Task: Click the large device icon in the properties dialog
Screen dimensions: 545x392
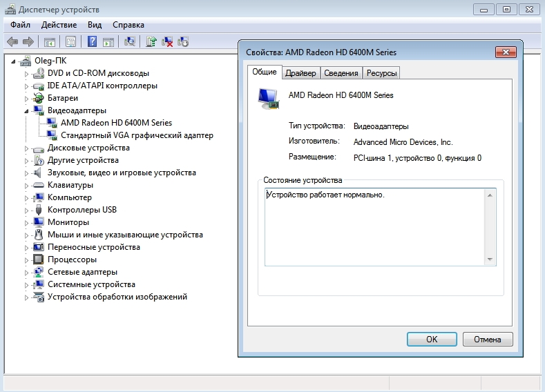Action: click(268, 99)
